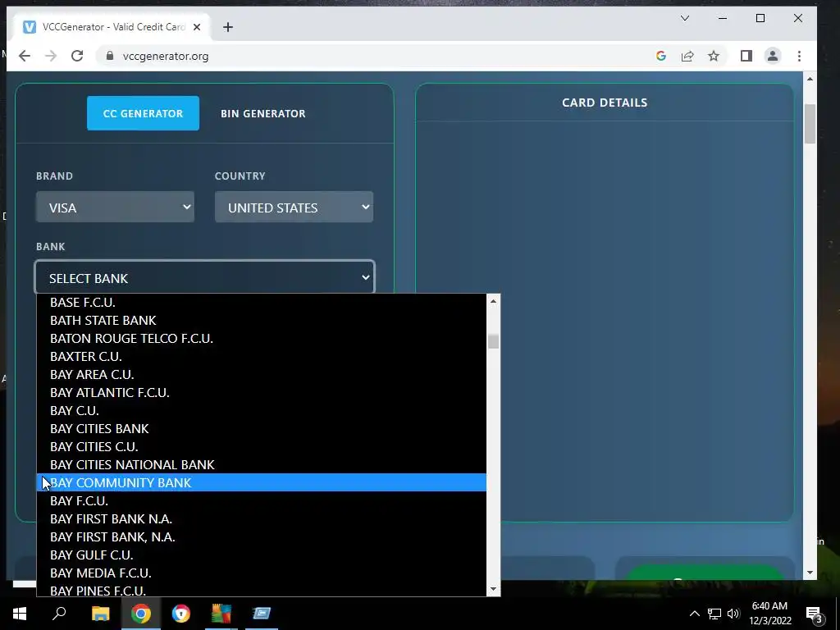Click the CARD DETAILS heading
Screen dimensions: 840x630
click(x=605, y=103)
